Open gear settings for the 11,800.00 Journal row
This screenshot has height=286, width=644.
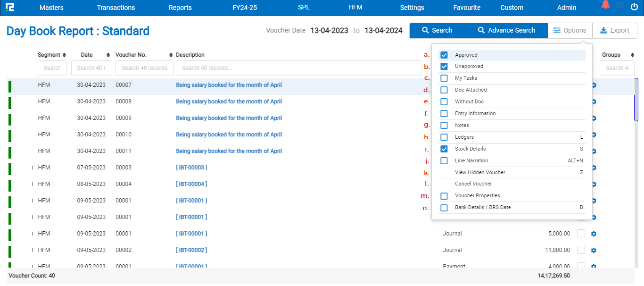pos(594,250)
